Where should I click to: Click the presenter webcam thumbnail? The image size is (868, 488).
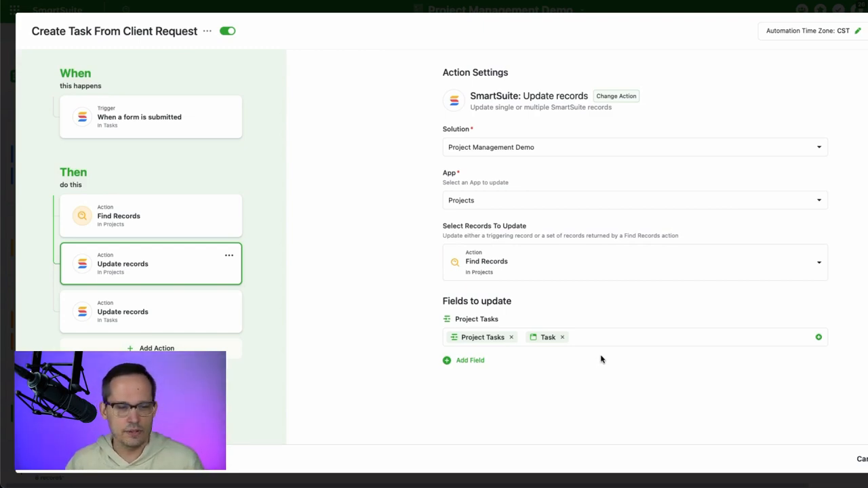[120, 410]
